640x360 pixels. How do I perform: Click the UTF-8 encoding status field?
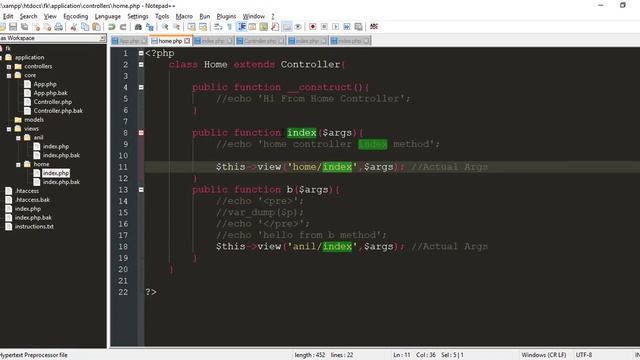coord(584,355)
